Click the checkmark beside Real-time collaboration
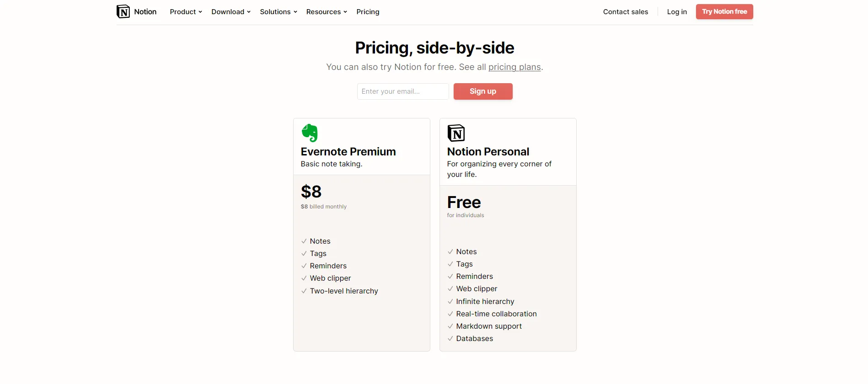The height and width of the screenshot is (384, 868). point(450,314)
